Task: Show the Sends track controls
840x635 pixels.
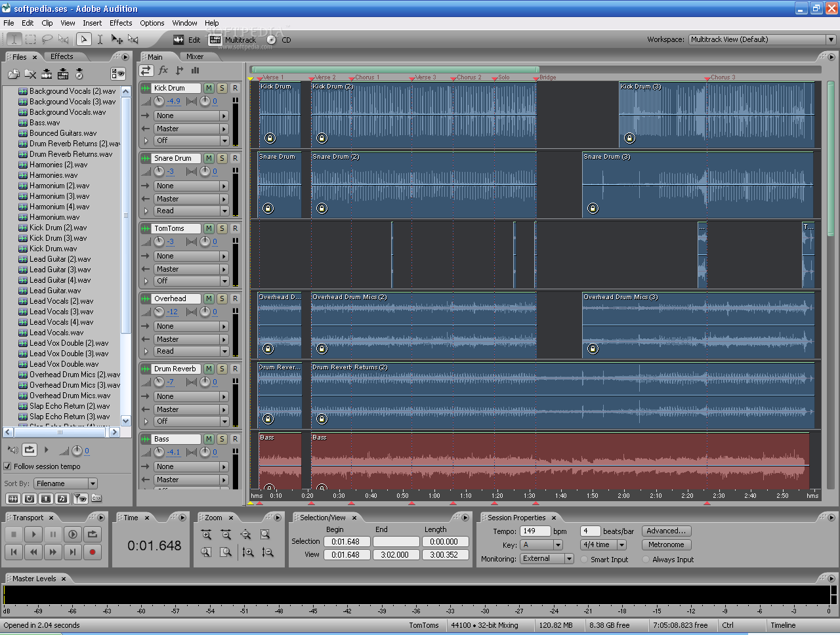Action: pyautogui.click(x=179, y=70)
